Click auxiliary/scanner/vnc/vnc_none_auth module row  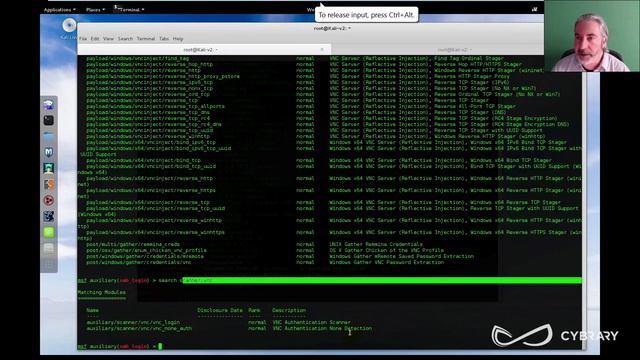pyautogui.click(x=229, y=328)
